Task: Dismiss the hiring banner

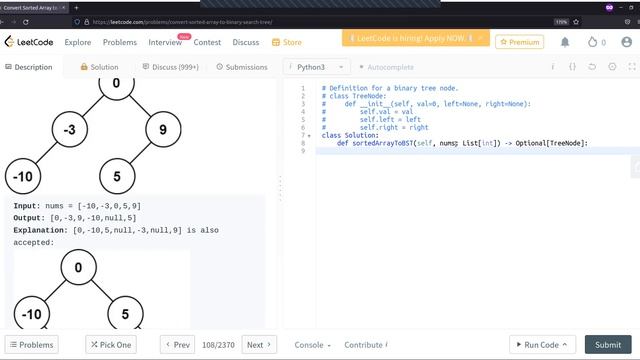Action: pyautogui.click(x=480, y=38)
